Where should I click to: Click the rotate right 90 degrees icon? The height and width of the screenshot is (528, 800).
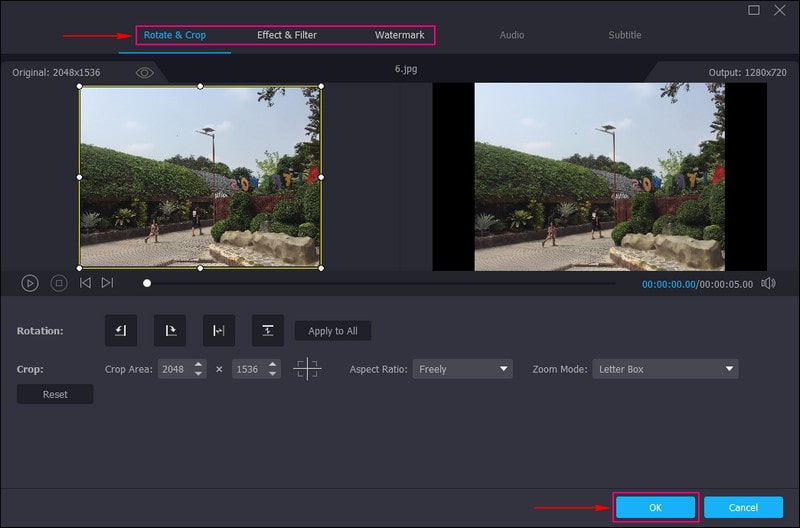coord(170,331)
